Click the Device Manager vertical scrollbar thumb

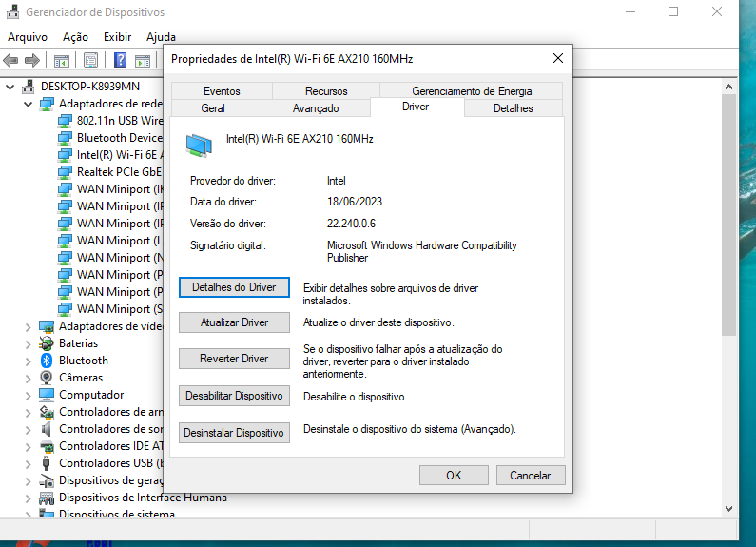click(x=729, y=215)
